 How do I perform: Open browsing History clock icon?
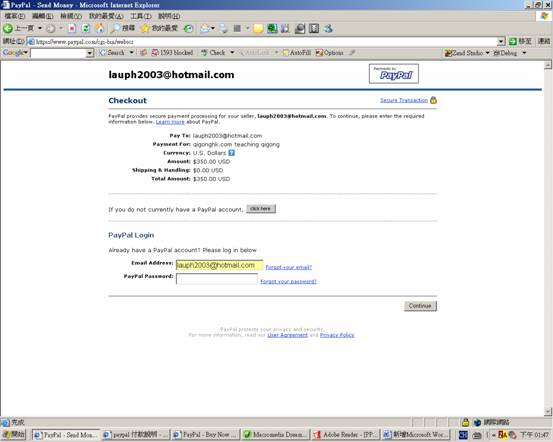189,29
